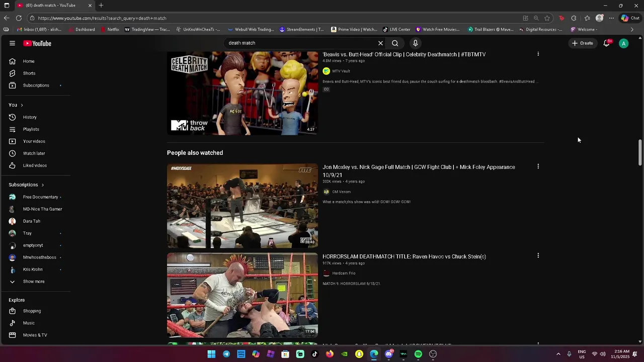Open the YouTube notifications bell
Viewport: 644px width, 362px height.
coord(607,43)
